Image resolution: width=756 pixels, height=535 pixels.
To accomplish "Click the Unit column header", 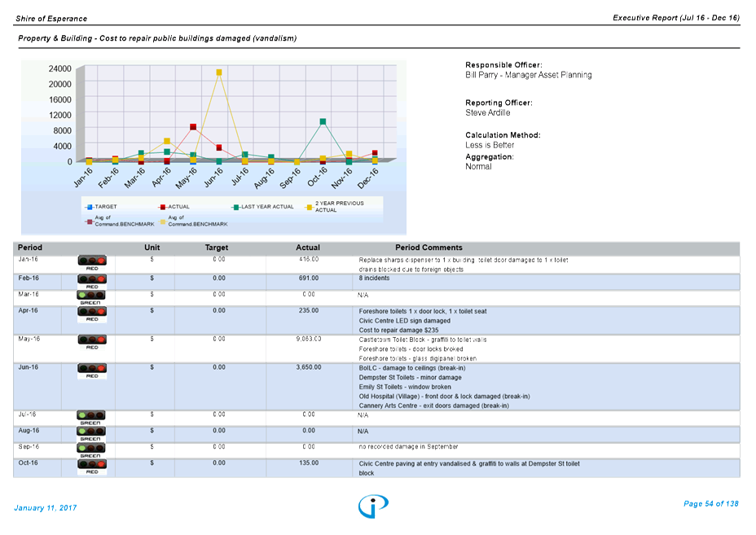I will 152,248.
